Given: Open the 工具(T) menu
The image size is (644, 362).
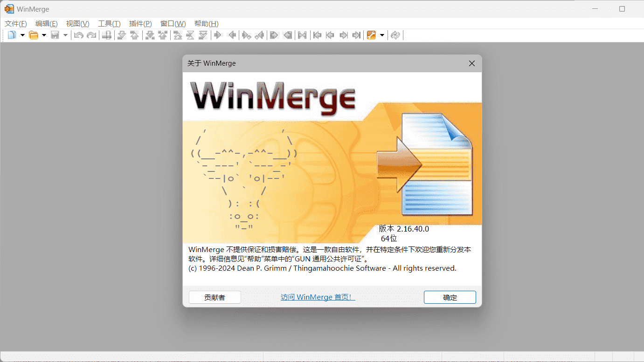Looking at the screenshot, I should (x=109, y=24).
